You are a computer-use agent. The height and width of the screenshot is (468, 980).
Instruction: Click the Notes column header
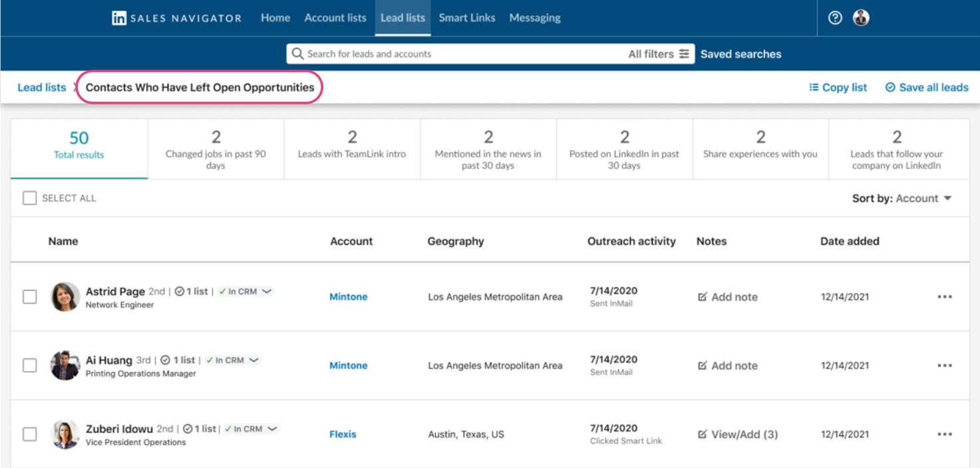point(712,241)
